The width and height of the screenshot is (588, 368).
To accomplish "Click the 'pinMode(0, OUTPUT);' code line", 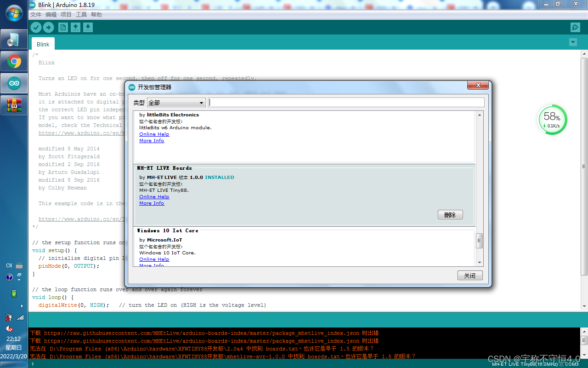I will (69, 266).
